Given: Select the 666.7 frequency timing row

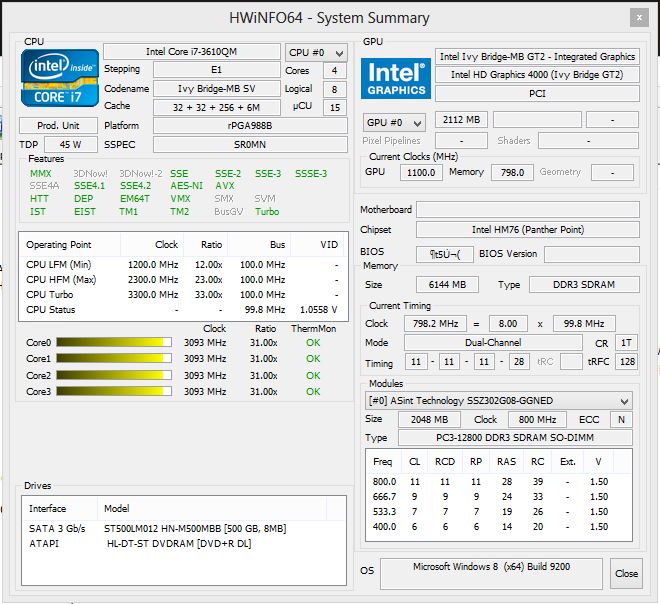Looking at the screenshot, I should click(x=499, y=497).
